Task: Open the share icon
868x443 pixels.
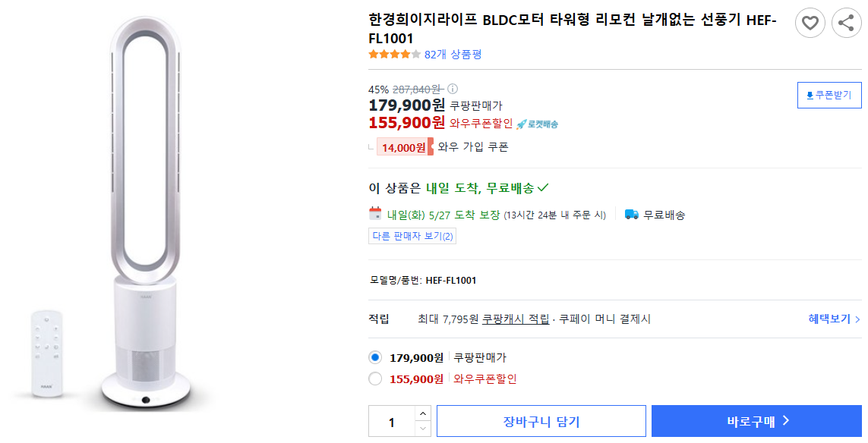Action: [x=846, y=23]
